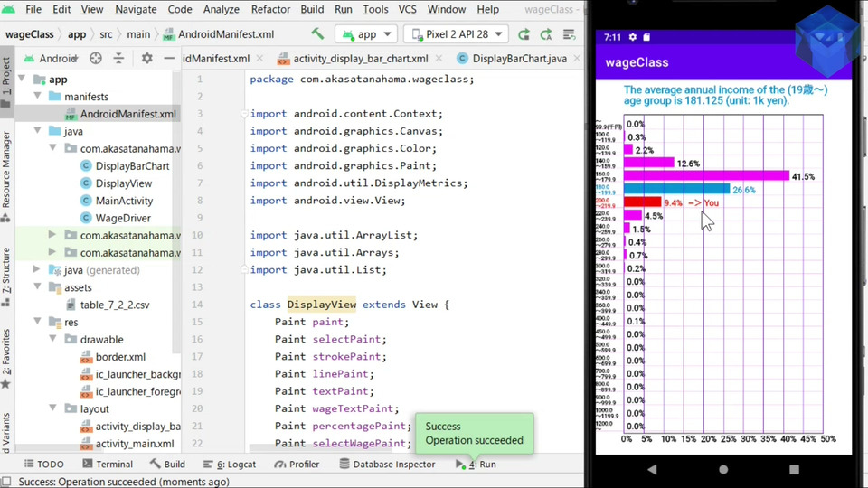Collapse the manifests folder in the tree

(38, 97)
